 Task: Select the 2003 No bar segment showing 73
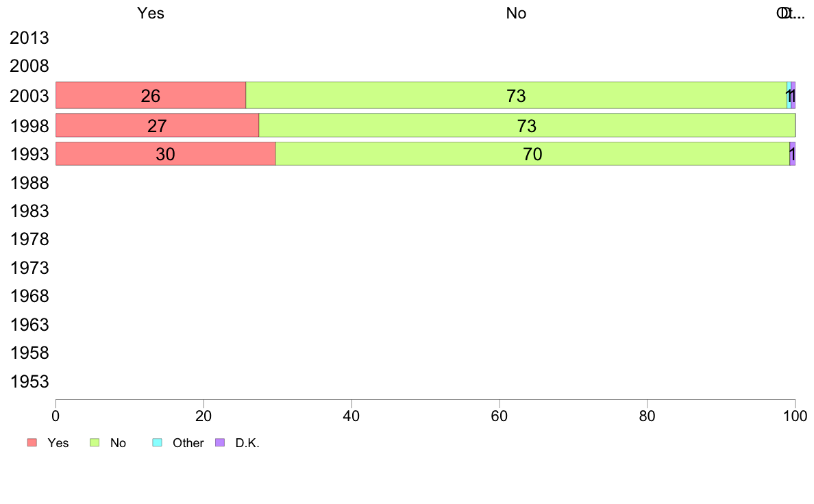pyautogui.click(x=516, y=95)
